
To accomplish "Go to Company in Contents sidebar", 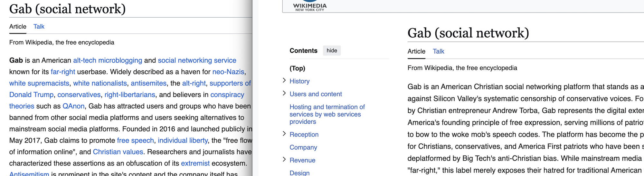I will (303, 147).
